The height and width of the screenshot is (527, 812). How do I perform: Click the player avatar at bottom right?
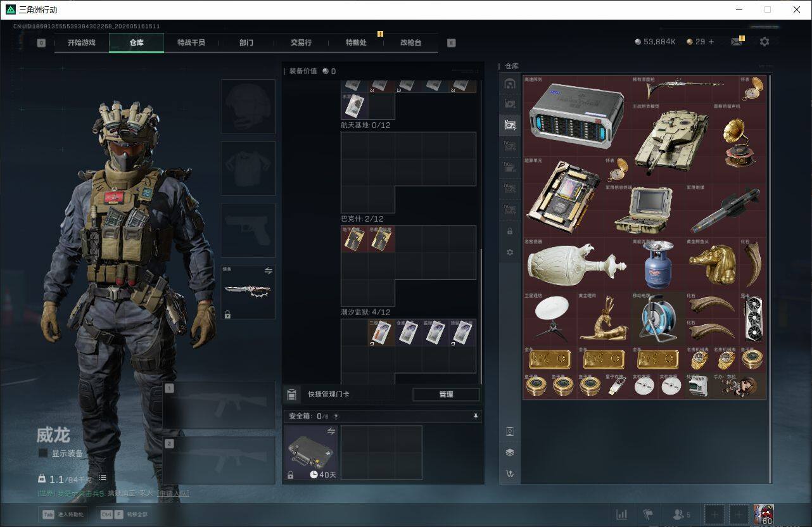[764, 515]
